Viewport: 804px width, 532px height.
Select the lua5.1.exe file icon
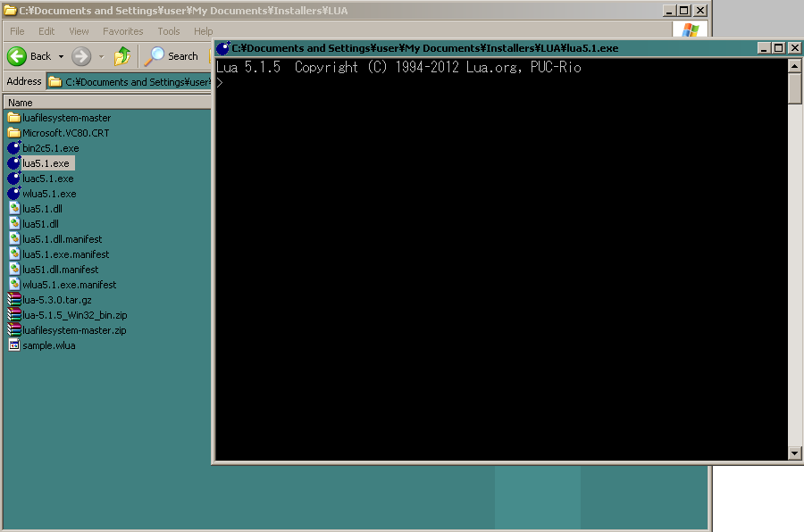click(13, 163)
